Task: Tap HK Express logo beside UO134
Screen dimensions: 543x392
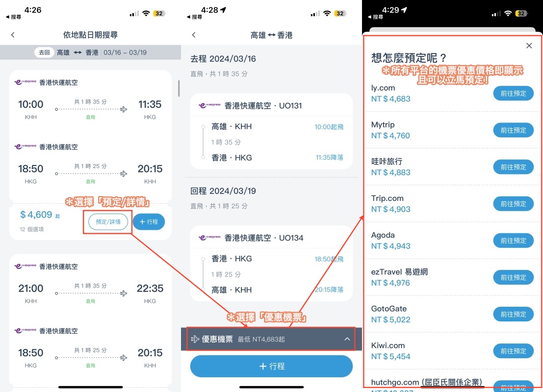Action: [x=209, y=237]
